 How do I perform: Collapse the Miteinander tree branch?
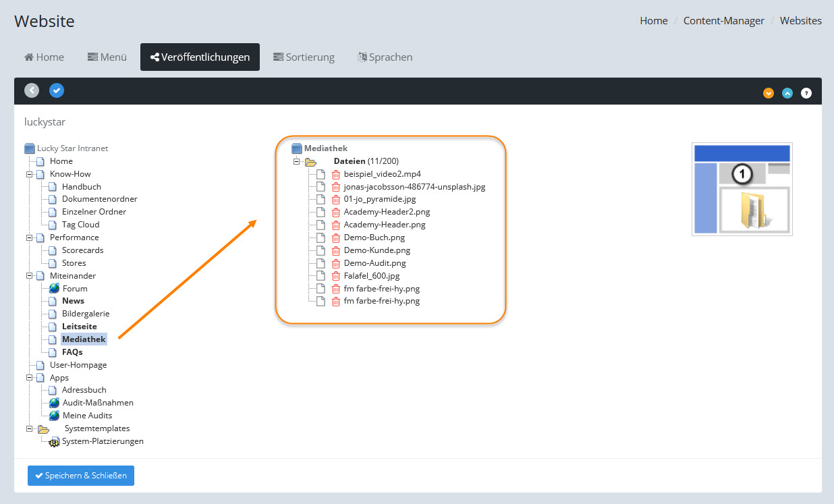29,276
